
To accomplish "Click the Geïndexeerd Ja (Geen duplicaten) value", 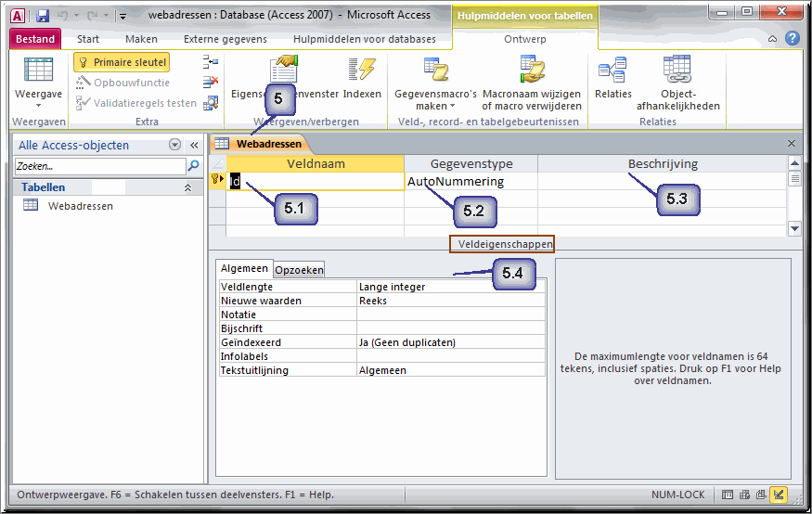I will coord(451,342).
